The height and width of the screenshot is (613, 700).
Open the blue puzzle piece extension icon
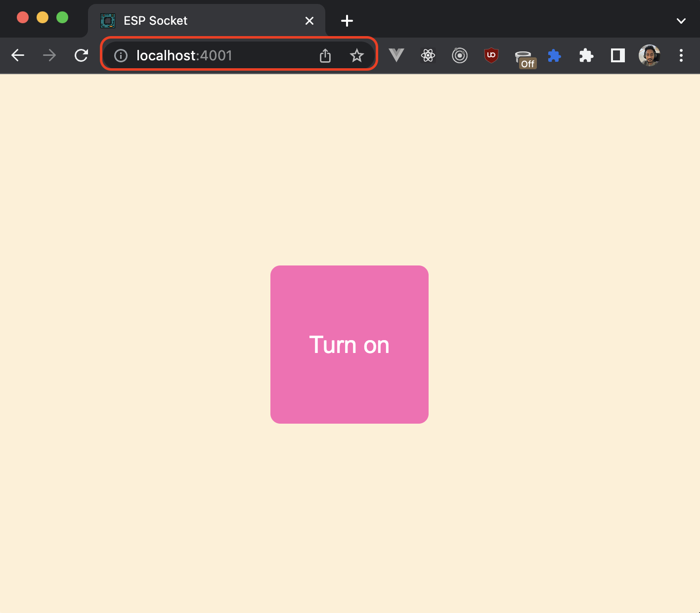(x=554, y=55)
